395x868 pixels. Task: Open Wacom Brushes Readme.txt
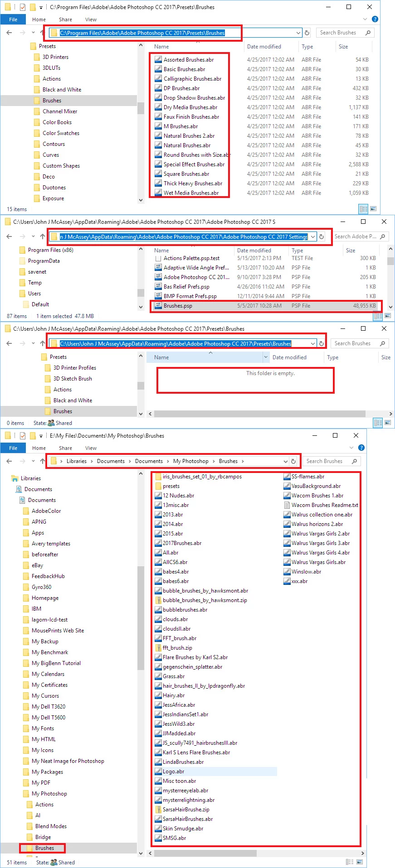point(321,505)
